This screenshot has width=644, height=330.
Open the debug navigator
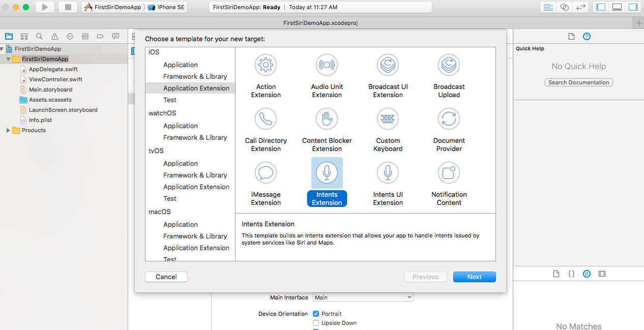[85, 36]
